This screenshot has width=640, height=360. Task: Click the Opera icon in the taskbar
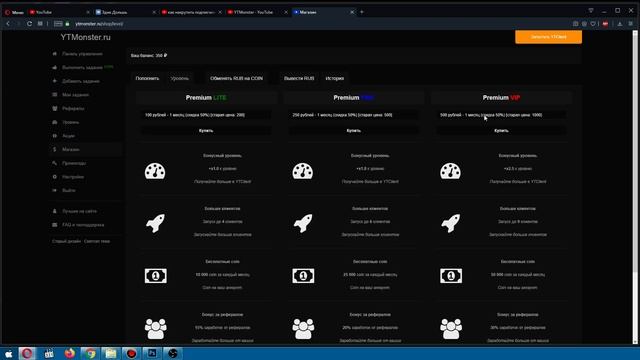tap(27, 353)
